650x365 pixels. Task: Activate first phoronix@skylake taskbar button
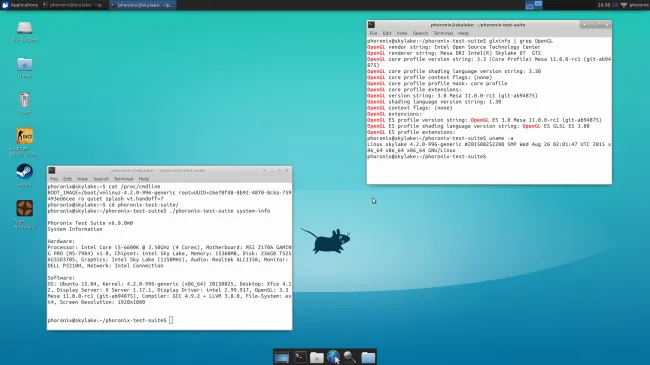(74, 5)
